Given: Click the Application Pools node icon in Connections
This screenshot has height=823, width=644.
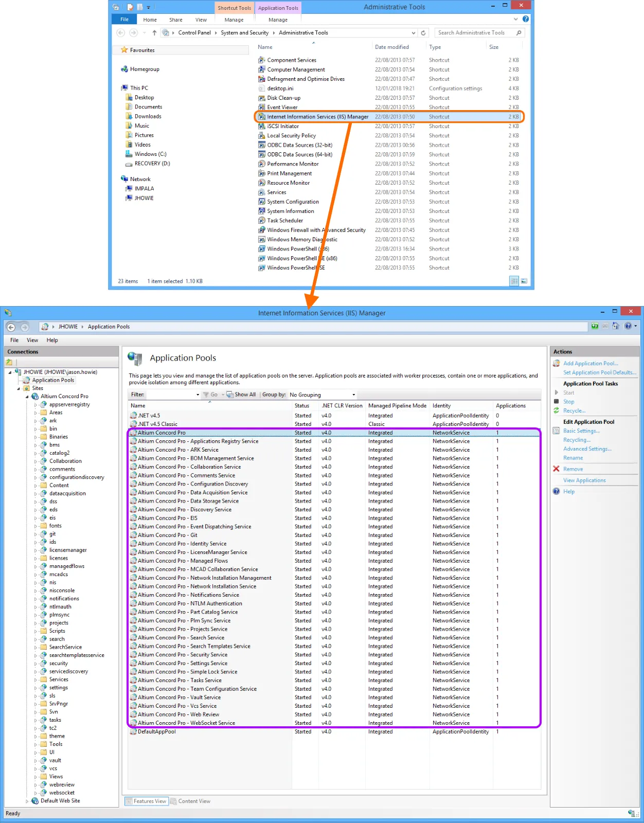Looking at the screenshot, I should 27,380.
